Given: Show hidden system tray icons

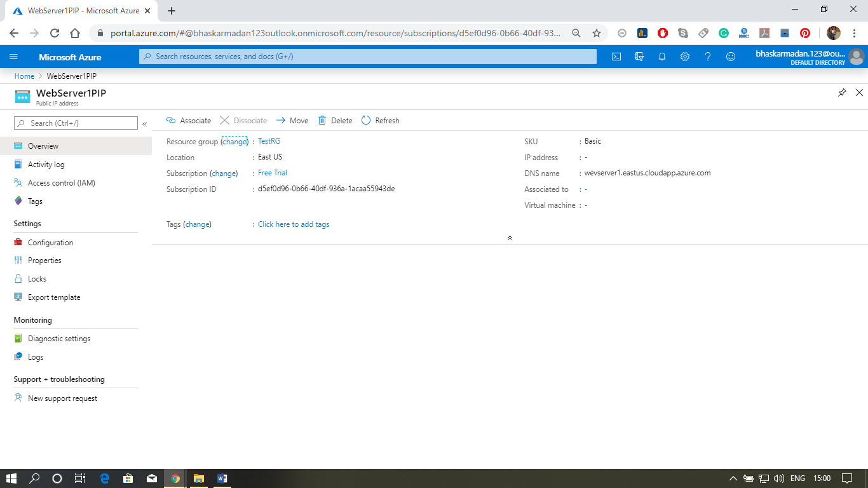Looking at the screenshot, I should tap(733, 478).
